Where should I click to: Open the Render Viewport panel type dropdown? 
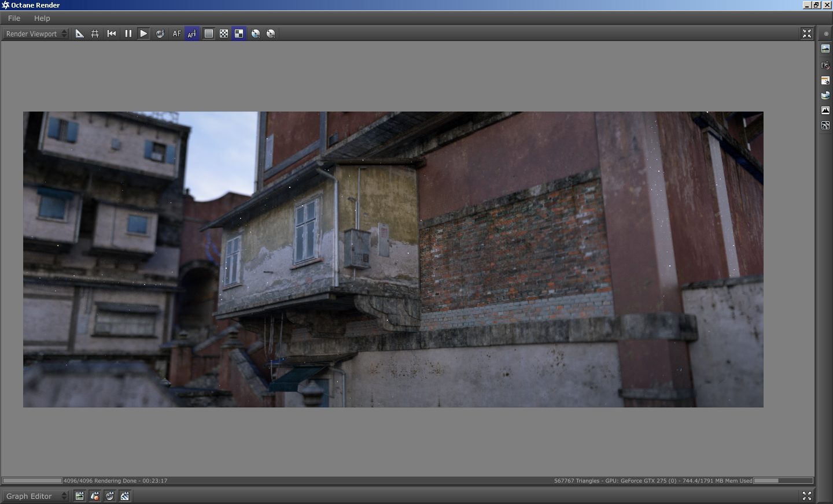(36, 34)
